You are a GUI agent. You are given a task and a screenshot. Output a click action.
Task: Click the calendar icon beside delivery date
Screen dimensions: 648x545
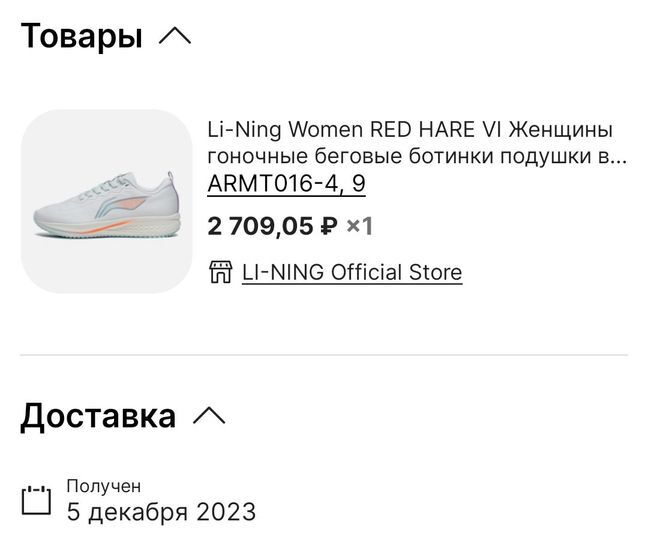click(36, 499)
